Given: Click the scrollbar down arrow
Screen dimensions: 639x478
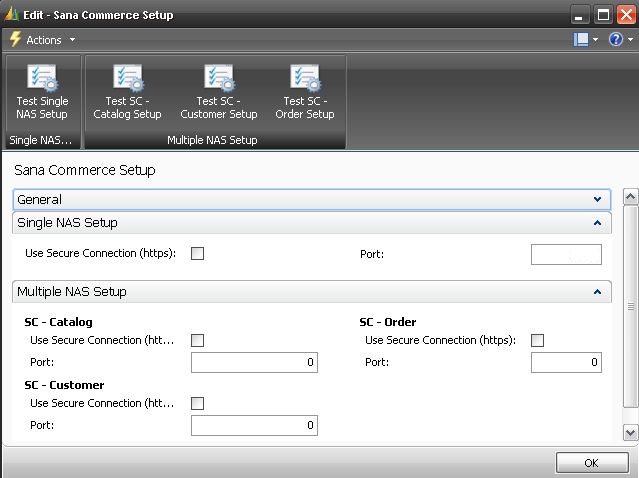Looking at the screenshot, I should (630, 432).
